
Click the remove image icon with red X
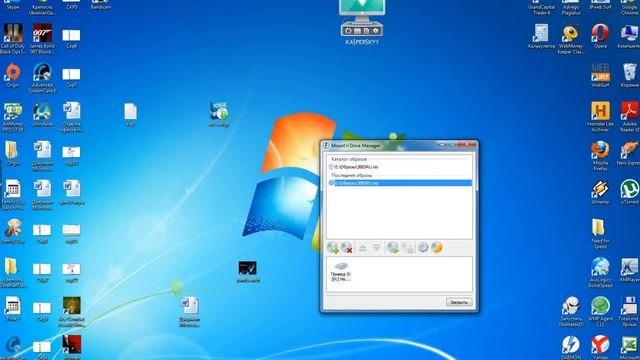tap(347, 247)
